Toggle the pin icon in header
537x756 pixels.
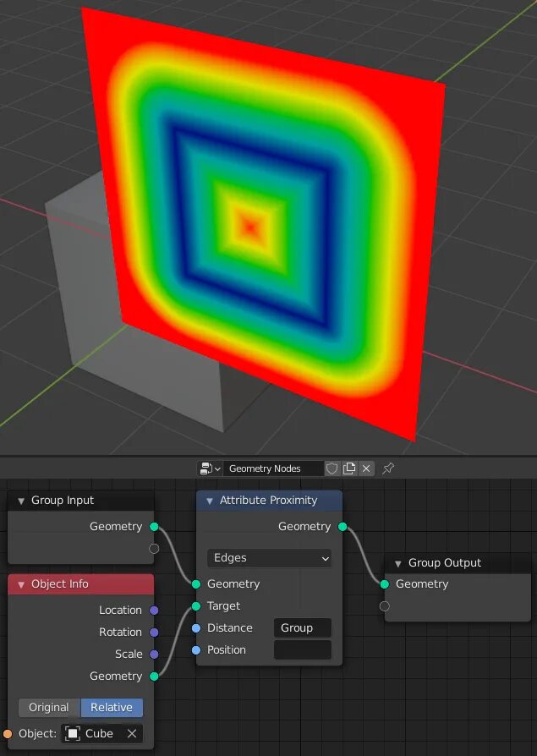pyautogui.click(x=388, y=468)
